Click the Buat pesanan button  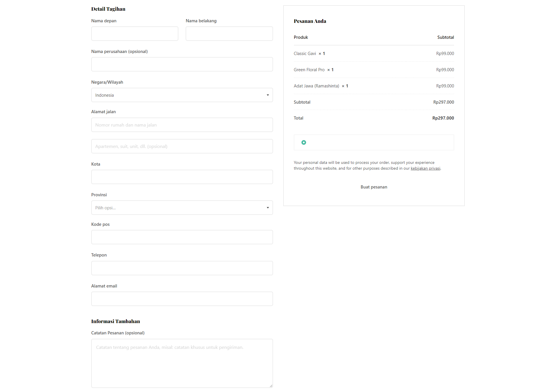tap(374, 187)
